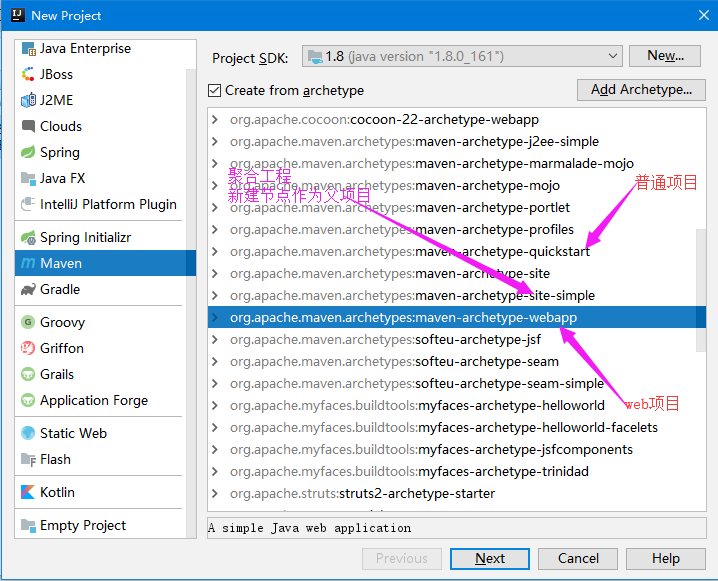
Task: Open the Project SDK dropdown
Action: [x=462, y=56]
